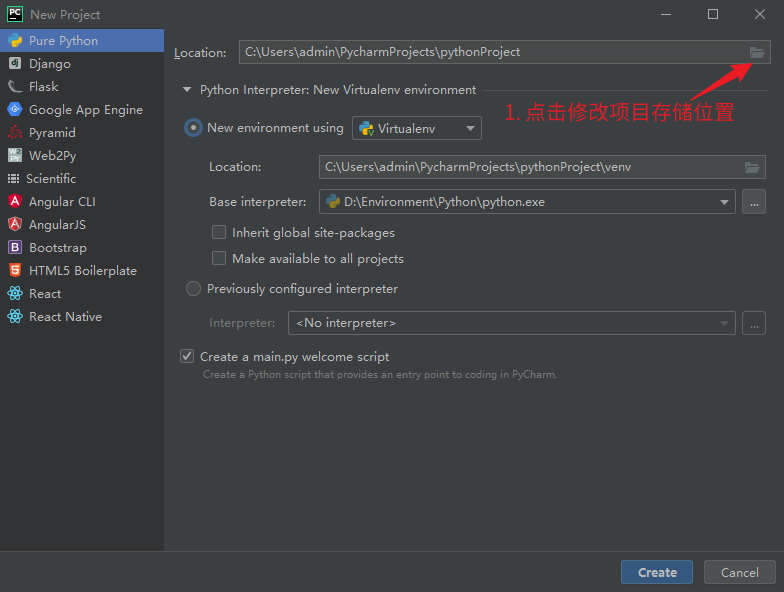This screenshot has height=592, width=784.
Task: Click the Pyramid framework icon
Action: pos(15,133)
